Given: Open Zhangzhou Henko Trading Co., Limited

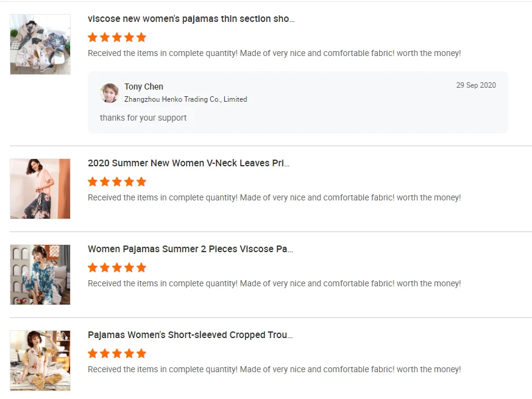Looking at the screenshot, I should [x=185, y=99].
